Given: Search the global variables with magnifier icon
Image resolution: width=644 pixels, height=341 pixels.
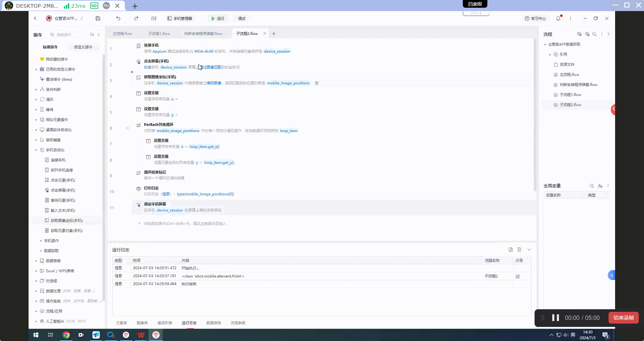Looking at the screenshot, I should (x=592, y=186).
